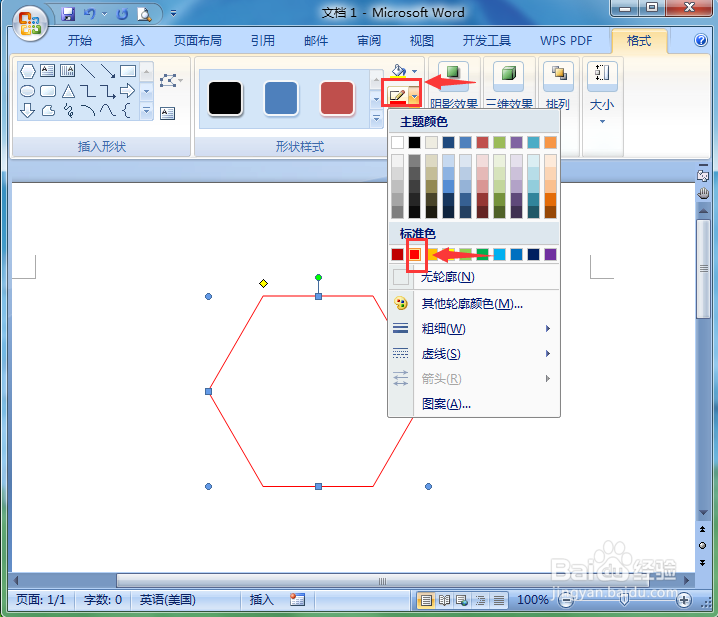This screenshot has width=718, height=617.
Task: Open Word help question mark
Action: click(x=701, y=40)
